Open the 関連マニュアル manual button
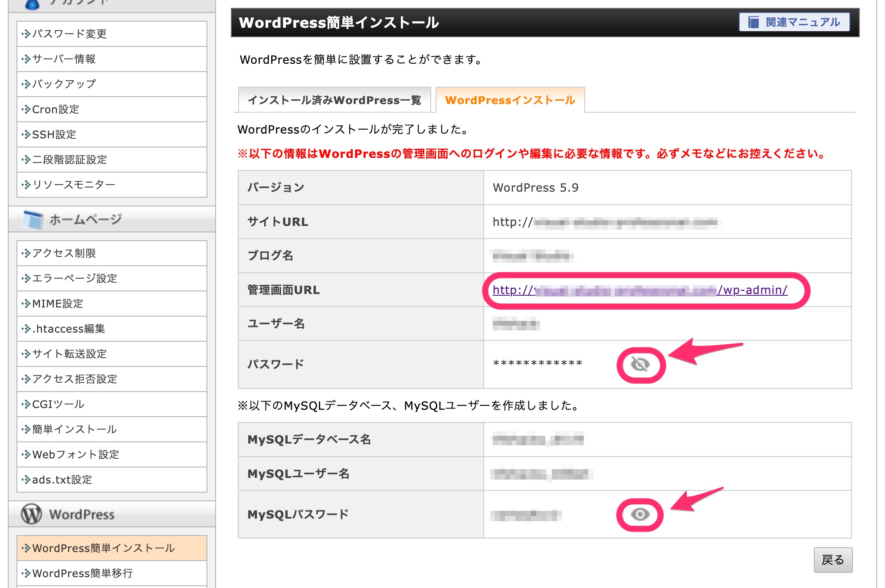Screen dimensions: 885x588 point(794,22)
